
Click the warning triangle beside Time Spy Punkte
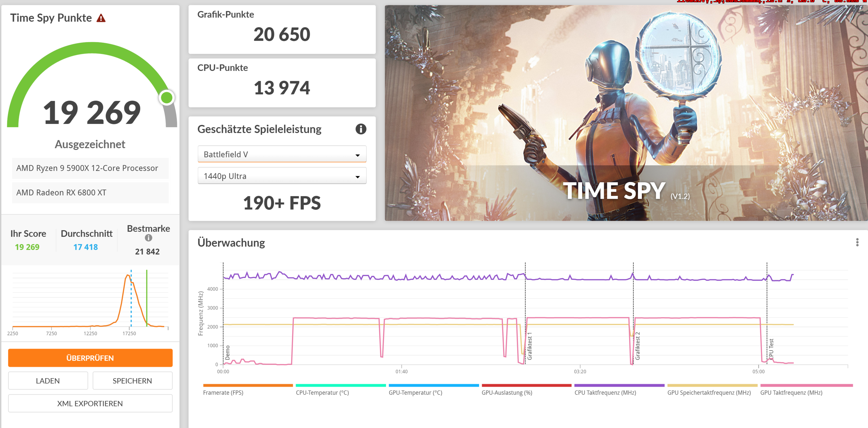[x=101, y=18]
